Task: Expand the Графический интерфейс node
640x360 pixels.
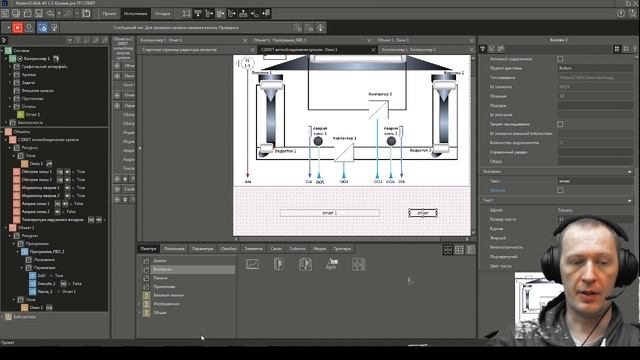Action: (10, 67)
